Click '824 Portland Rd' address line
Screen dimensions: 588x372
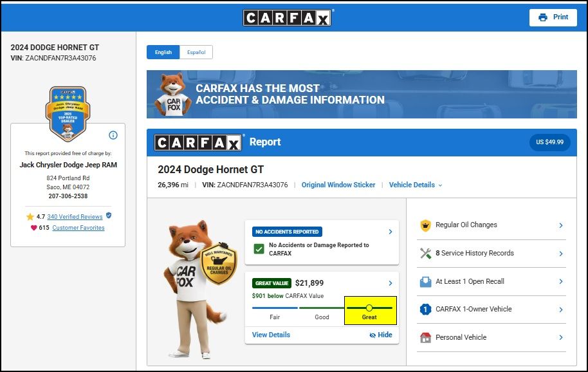68,178
